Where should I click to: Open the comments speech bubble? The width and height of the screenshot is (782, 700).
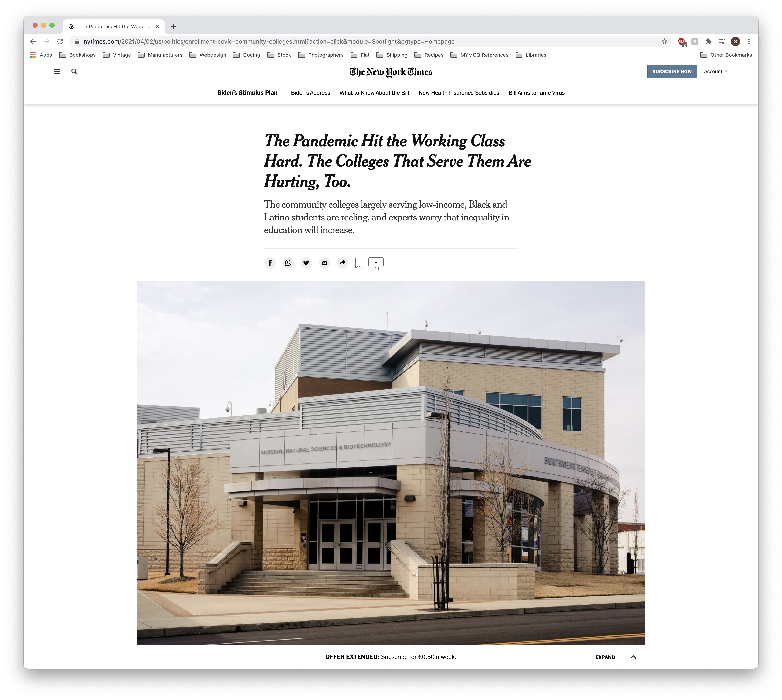pyautogui.click(x=376, y=263)
